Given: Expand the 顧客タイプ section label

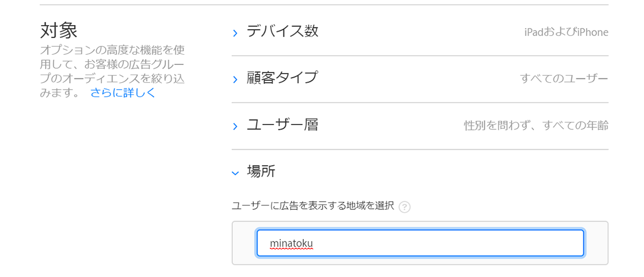Looking at the screenshot, I should pos(282,78).
